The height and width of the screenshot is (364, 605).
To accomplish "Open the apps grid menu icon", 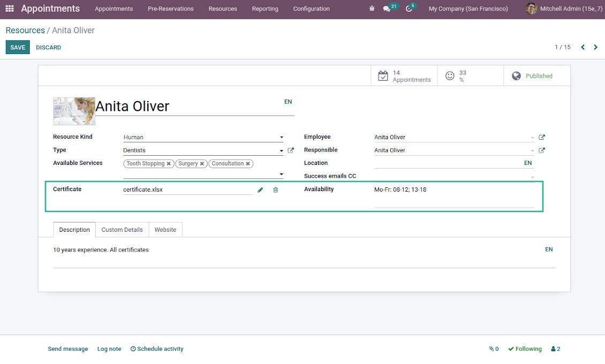I will (x=10, y=9).
